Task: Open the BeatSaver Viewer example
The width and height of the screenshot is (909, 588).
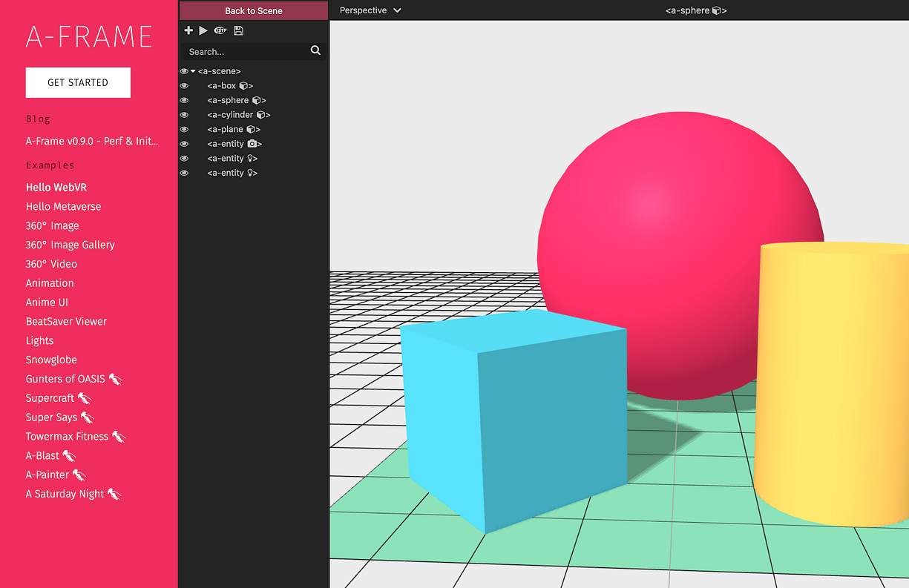Action: point(66,321)
